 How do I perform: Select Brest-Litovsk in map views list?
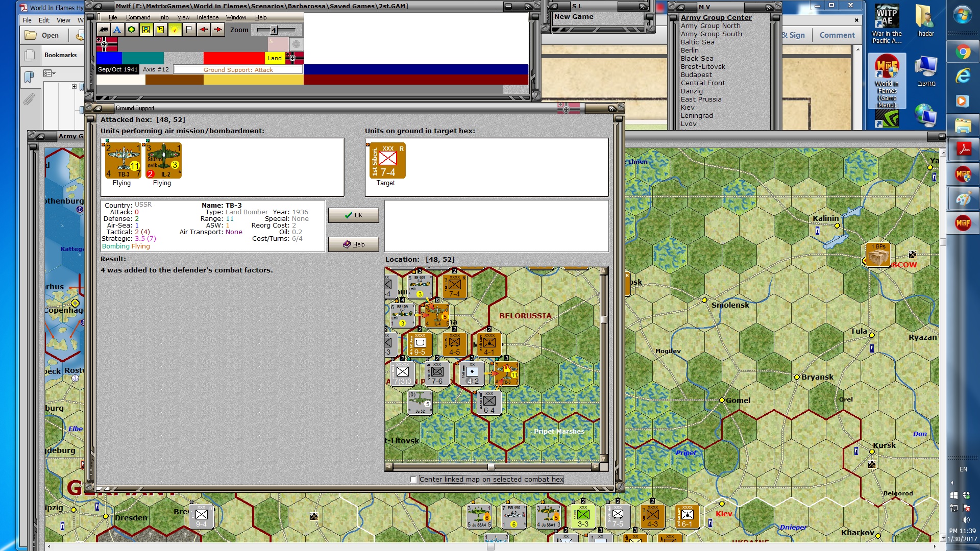pyautogui.click(x=703, y=67)
